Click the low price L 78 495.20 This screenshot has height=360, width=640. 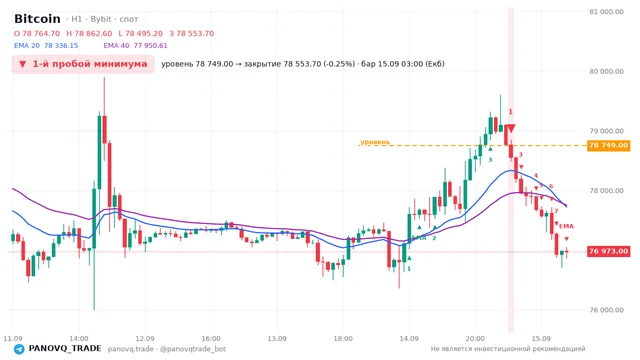(141, 33)
